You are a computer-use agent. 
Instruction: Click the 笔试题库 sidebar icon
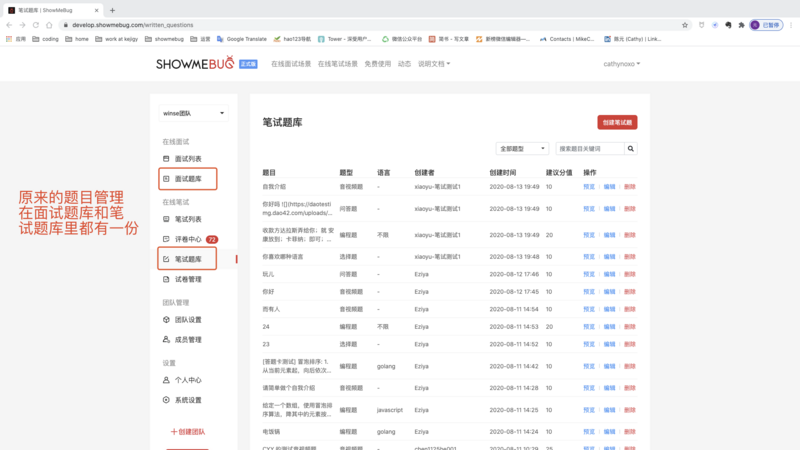166,259
